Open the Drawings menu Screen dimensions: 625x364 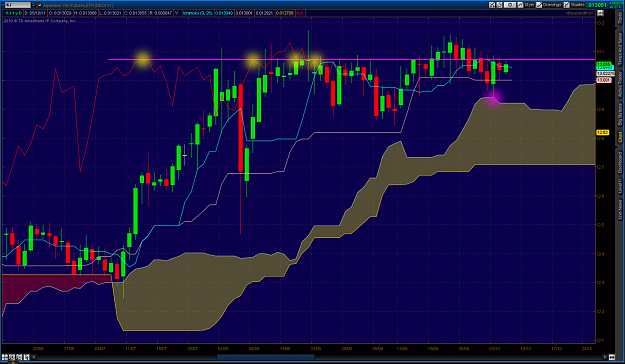pyautogui.click(x=548, y=5)
